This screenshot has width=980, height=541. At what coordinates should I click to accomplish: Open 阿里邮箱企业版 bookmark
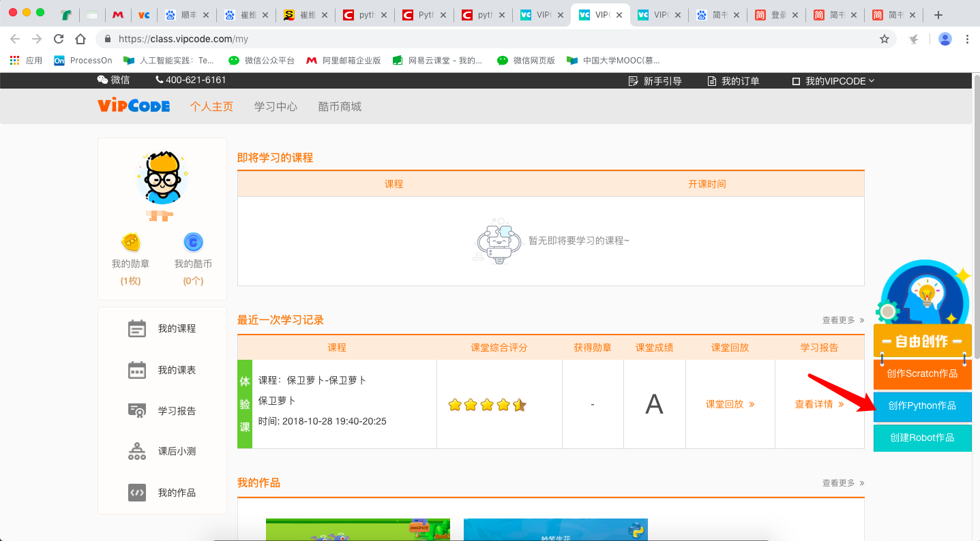[x=344, y=60]
